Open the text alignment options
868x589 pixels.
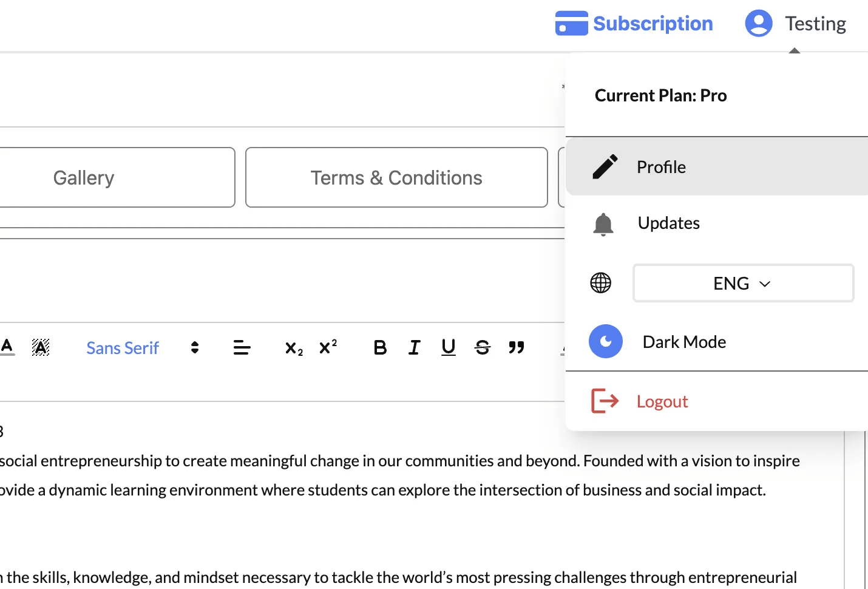point(242,347)
